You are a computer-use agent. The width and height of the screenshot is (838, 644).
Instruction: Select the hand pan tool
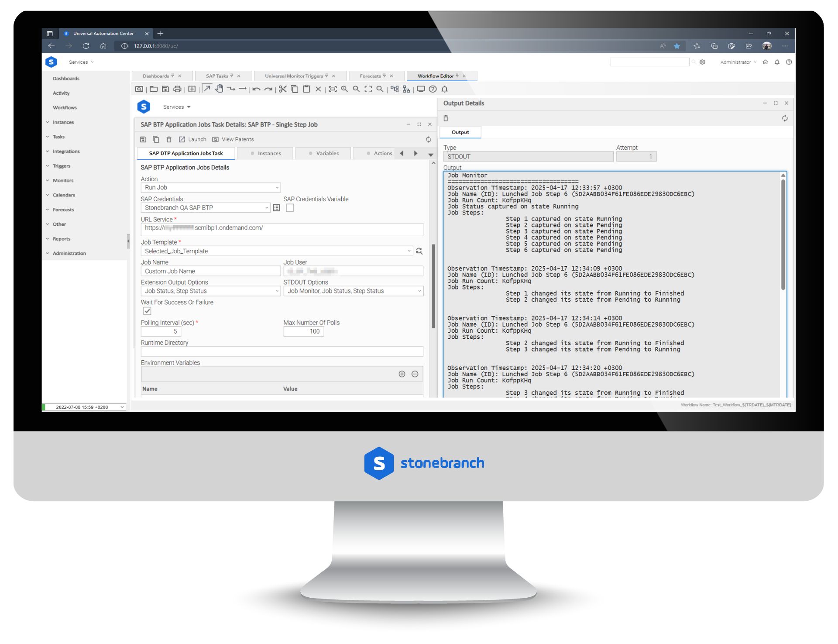pos(219,89)
